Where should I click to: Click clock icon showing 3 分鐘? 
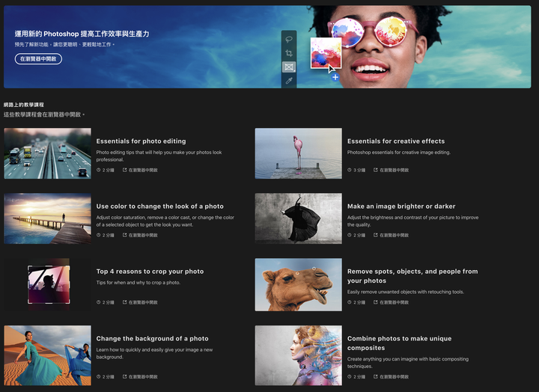[x=350, y=170]
